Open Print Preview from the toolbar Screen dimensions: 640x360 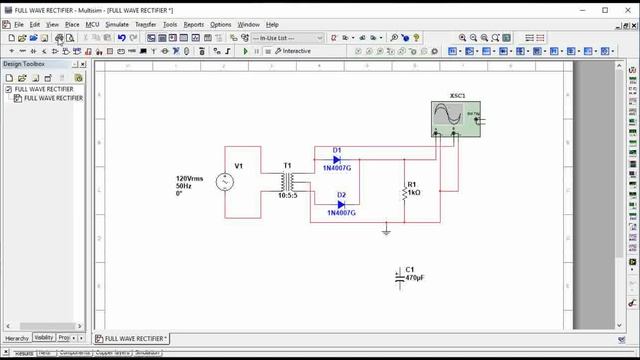(70, 38)
